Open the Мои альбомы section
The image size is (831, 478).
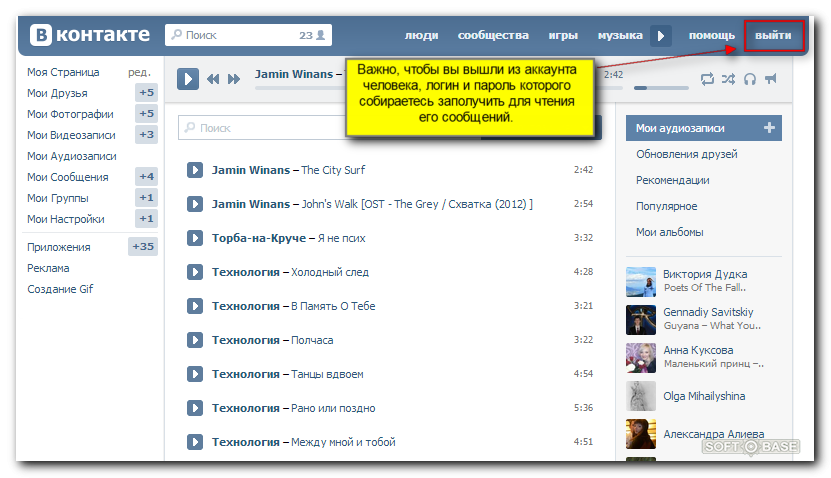[669, 232]
